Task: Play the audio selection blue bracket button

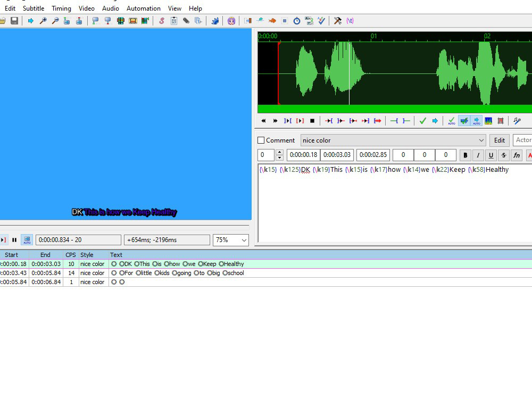Action: point(288,121)
